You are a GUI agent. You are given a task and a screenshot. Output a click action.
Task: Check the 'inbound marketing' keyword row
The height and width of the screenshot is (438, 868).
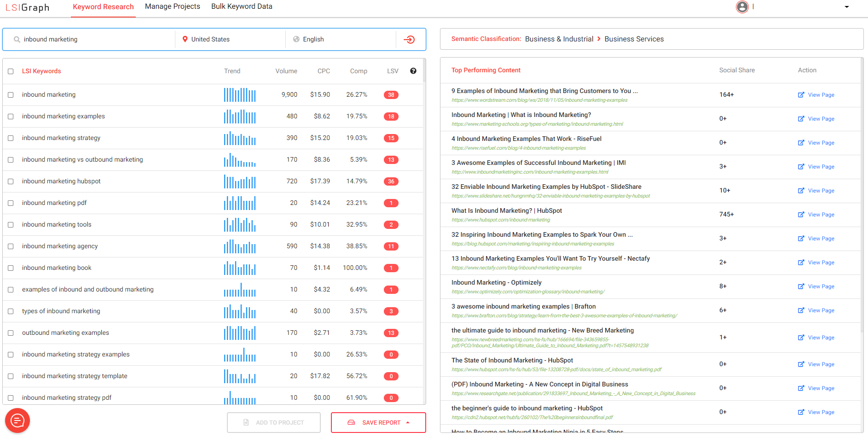point(11,95)
